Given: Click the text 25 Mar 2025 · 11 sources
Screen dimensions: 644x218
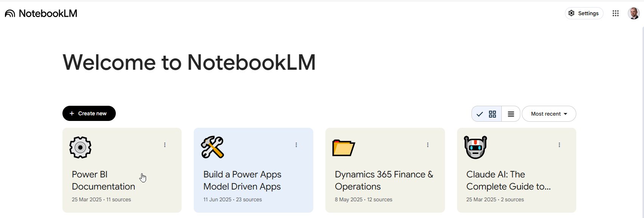Looking at the screenshot, I should (101, 199).
